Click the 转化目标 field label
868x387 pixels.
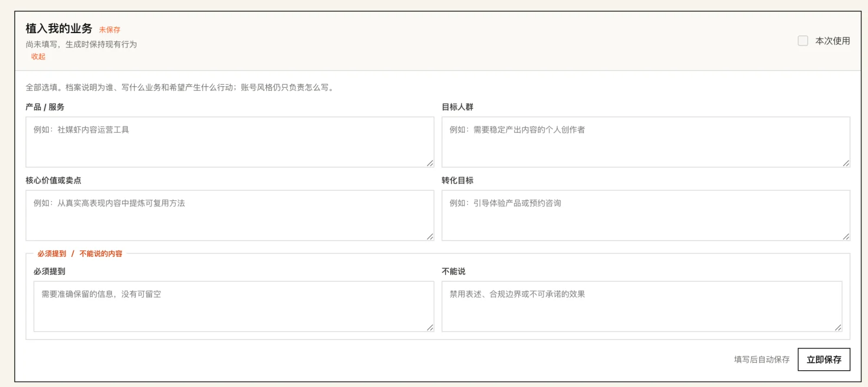click(x=457, y=180)
